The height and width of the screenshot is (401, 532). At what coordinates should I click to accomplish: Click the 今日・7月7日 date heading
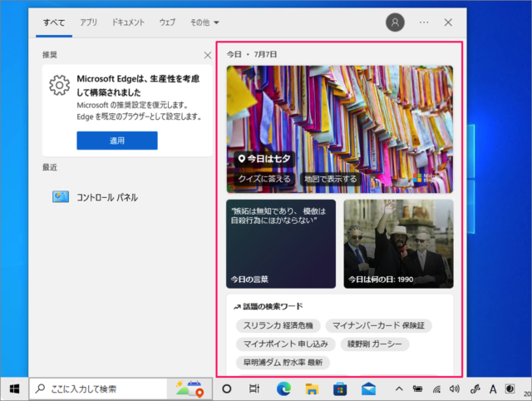tap(252, 54)
